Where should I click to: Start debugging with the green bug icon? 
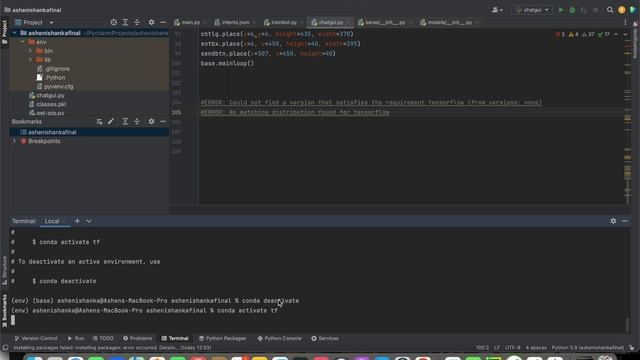tap(572, 10)
